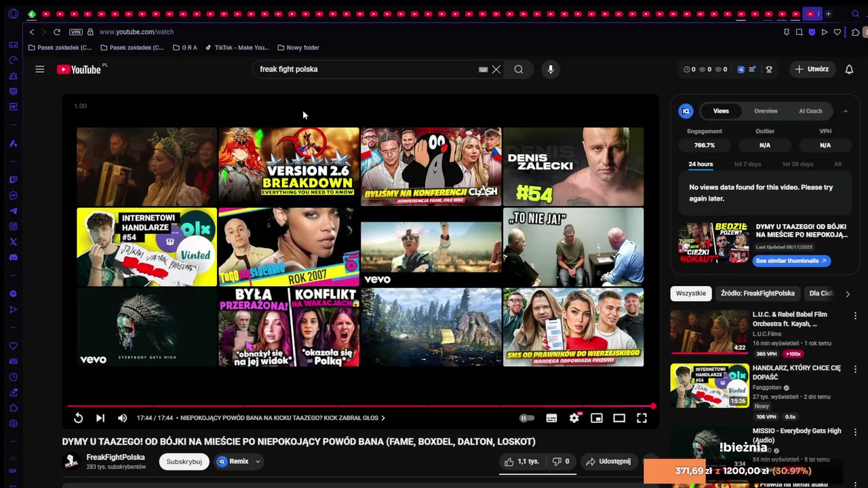Open options menu for HANDLARZ video

(x=855, y=369)
